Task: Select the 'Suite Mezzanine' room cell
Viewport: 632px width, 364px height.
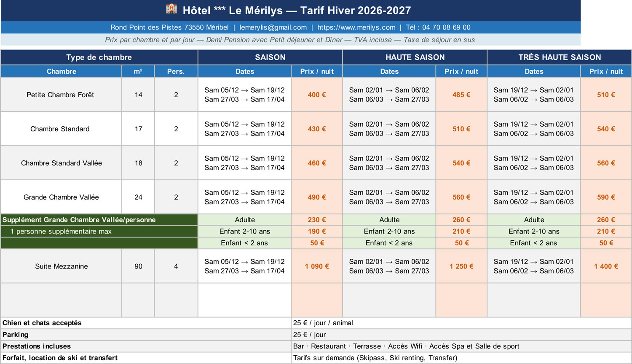Action: [61, 266]
